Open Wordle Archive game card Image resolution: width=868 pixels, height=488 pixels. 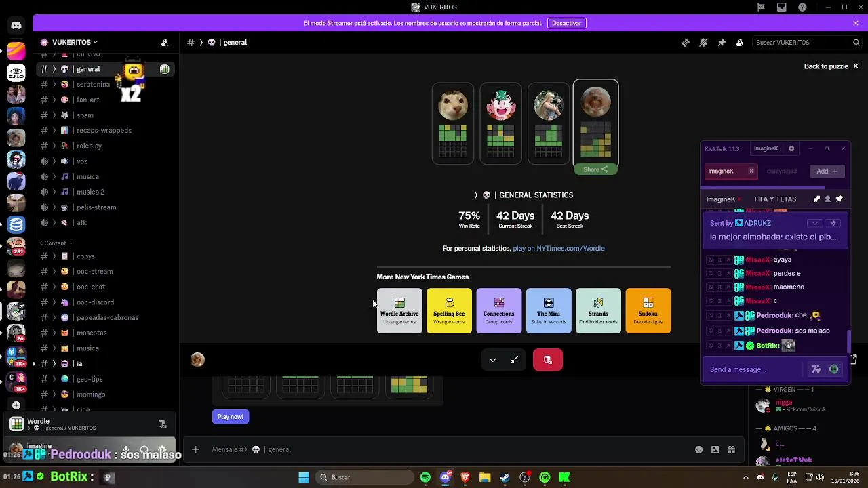coord(399,311)
